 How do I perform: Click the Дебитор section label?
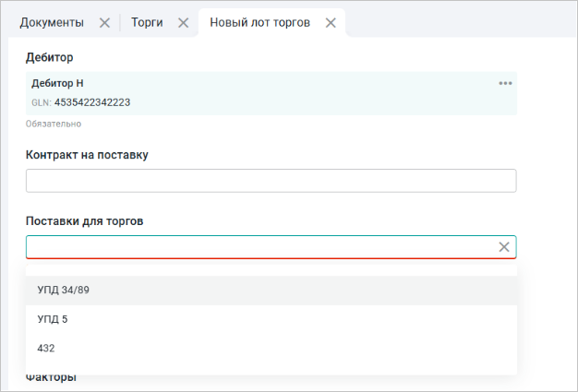tap(50, 57)
